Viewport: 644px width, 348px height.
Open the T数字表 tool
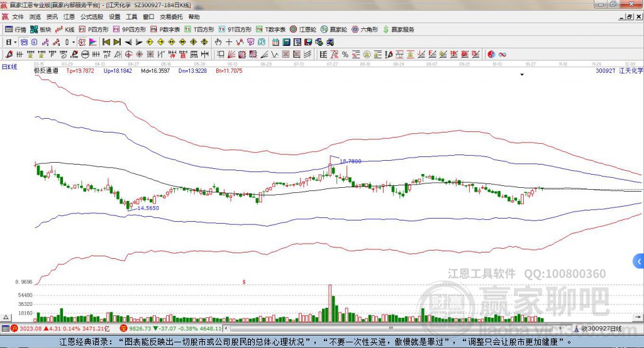[x=270, y=30]
